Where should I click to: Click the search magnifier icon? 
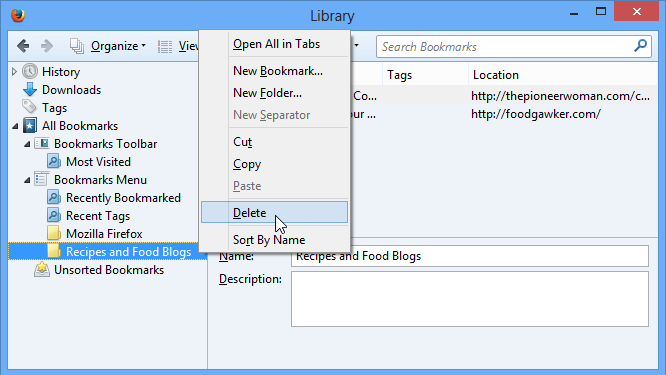tap(640, 45)
